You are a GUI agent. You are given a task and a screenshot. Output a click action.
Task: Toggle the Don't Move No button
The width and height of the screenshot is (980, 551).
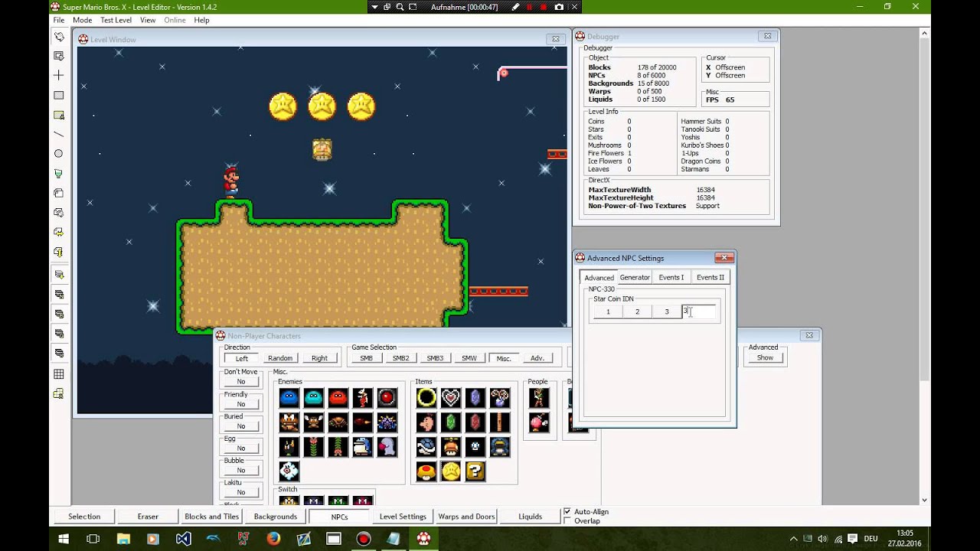(x=241, y=381)
